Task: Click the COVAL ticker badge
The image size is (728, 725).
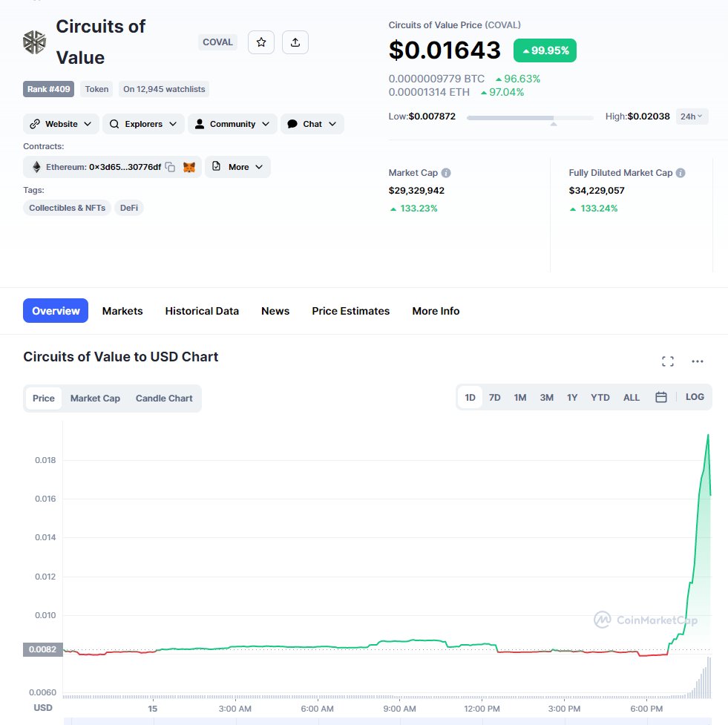Action: pos(217,42)
